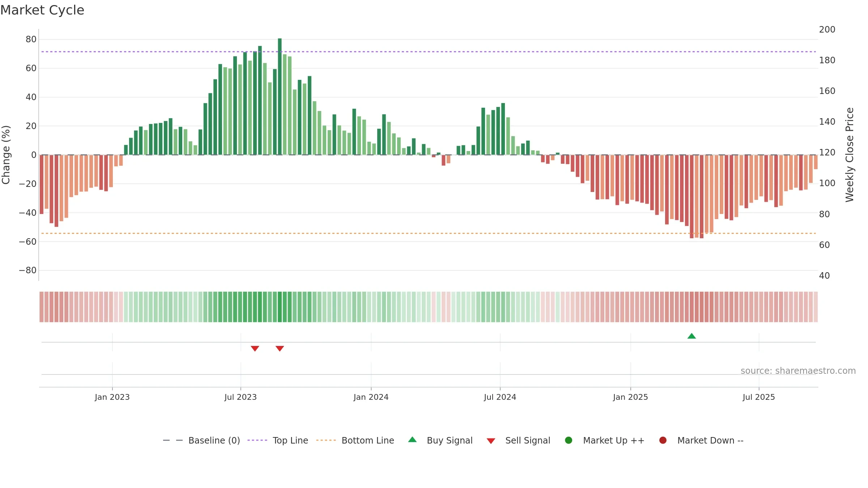Click the Buy Signal legend entry
The width and height of the screenshot is (868, 488).
click(x=440, y=440)
